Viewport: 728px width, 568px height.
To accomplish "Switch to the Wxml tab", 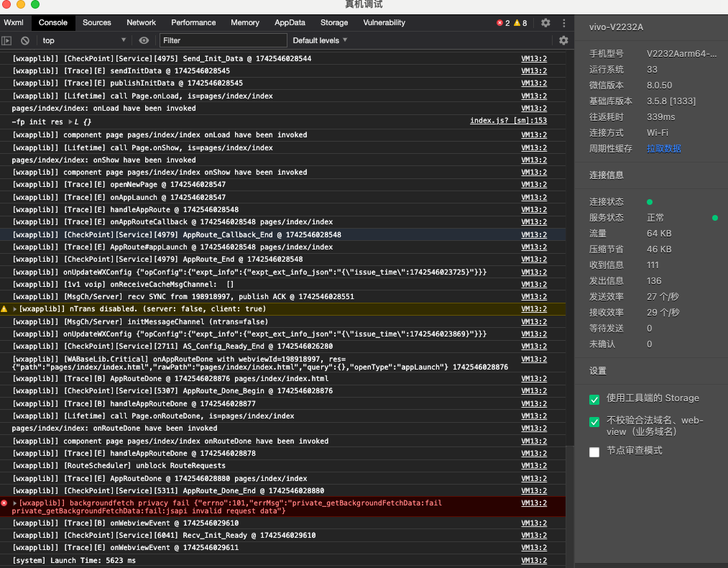I will (x=14, y=22).
